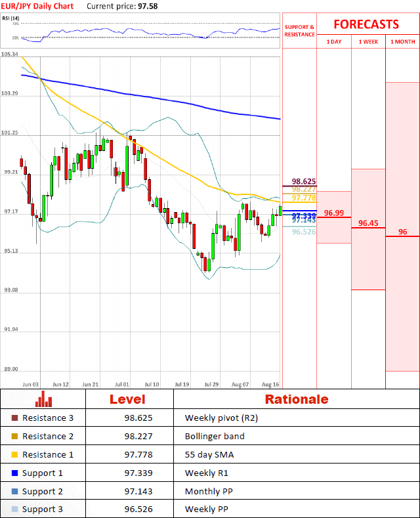The height and width of the screenshot is (518, 420).
Task: Click the 93.08 price axis label
Action: point(11,290)
